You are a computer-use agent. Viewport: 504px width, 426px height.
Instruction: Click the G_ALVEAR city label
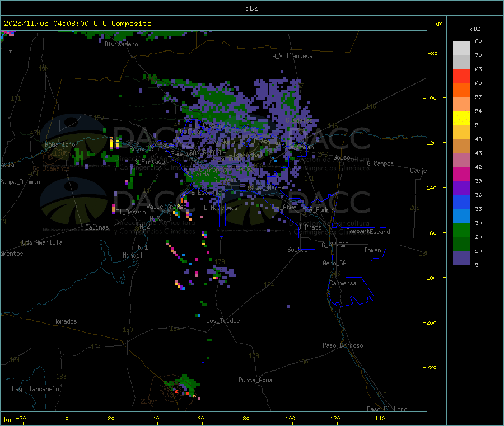(335, 245)
